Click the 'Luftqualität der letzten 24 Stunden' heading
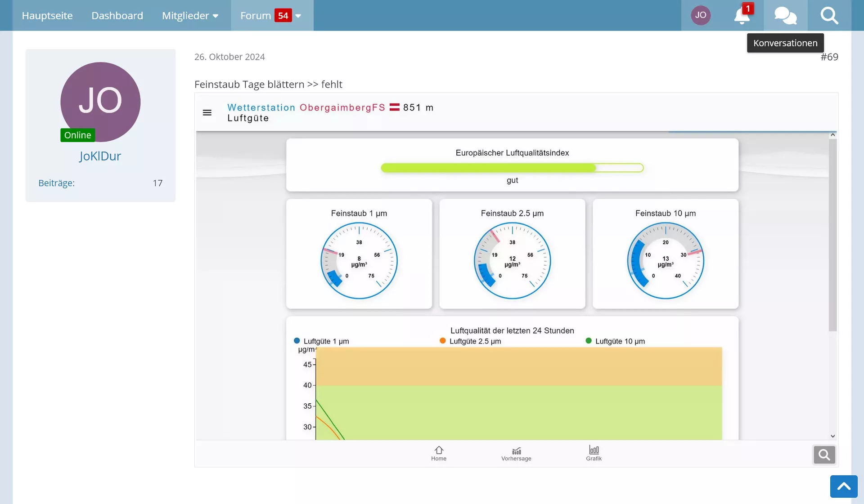Screen dimensions: 864x504 (x=512, y=330)
